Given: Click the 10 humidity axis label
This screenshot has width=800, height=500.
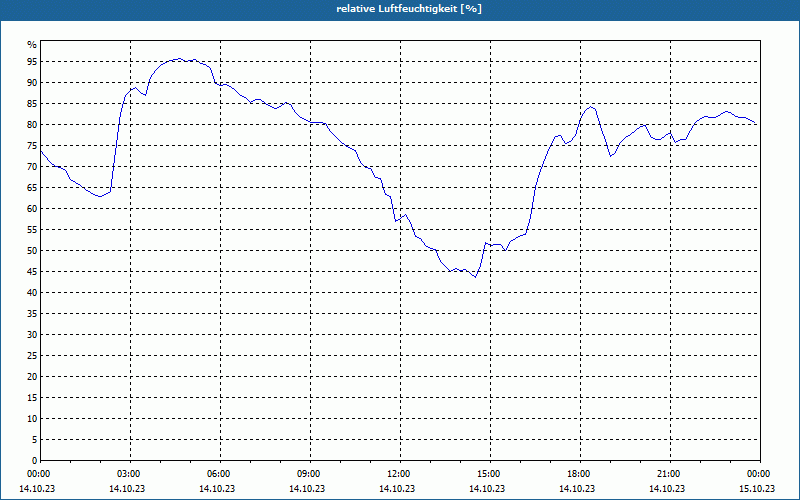Looking at the screenshot, I should tap(32, 419).
